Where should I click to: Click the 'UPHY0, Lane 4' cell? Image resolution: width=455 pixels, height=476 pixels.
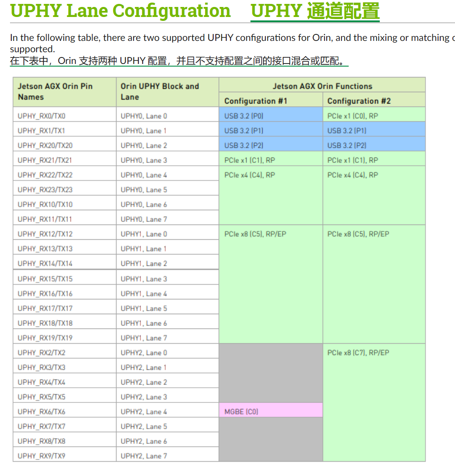(167, 174)
